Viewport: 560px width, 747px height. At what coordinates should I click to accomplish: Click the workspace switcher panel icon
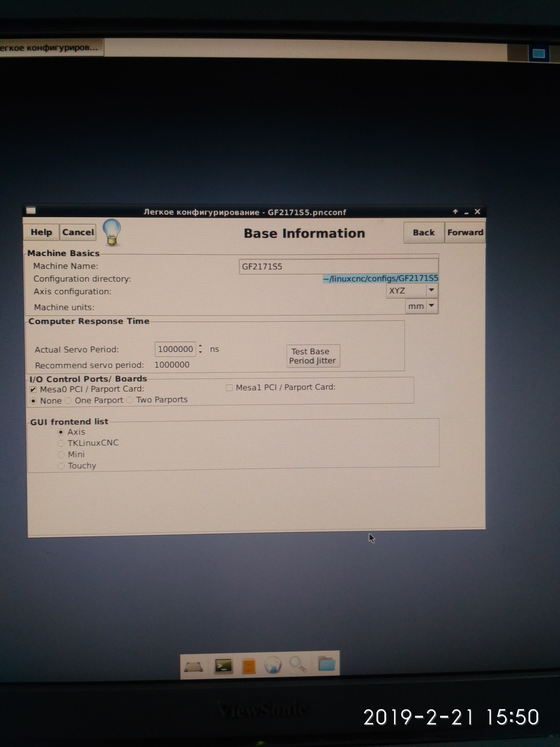click(x=538, y=53)
